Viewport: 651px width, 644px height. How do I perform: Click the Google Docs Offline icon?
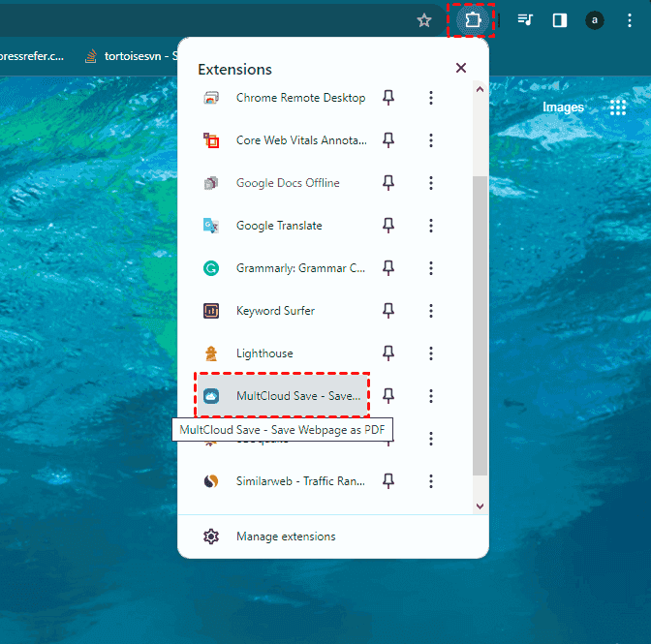(x=211, y=183)
